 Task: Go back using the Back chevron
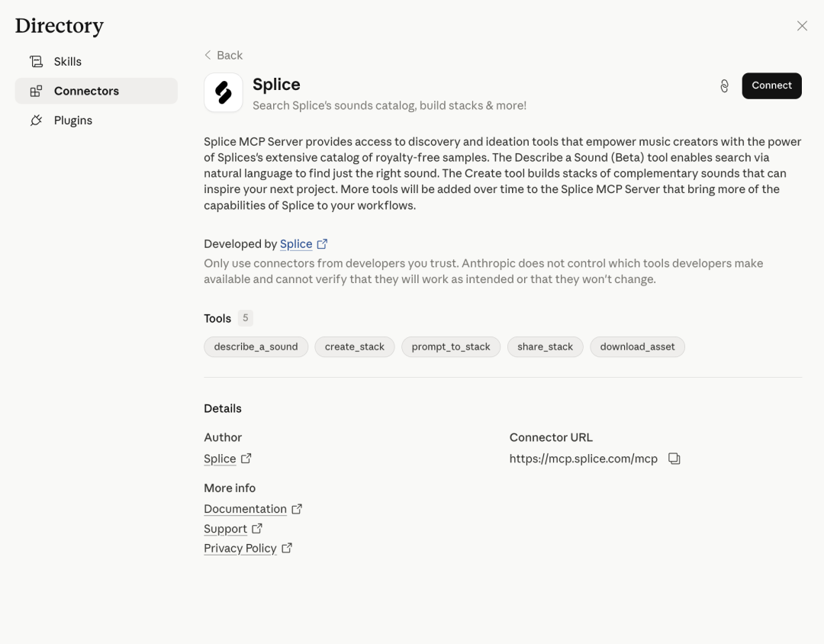(208, 55)
